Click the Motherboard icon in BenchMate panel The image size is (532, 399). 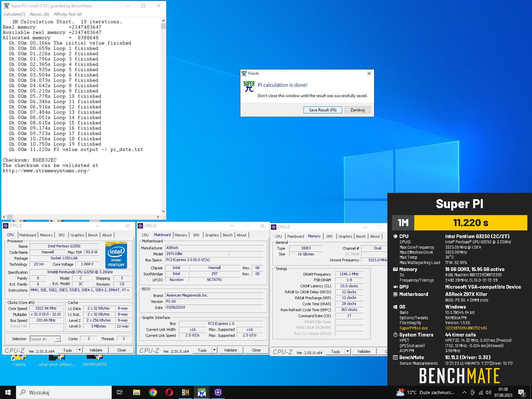coord(395,294)
